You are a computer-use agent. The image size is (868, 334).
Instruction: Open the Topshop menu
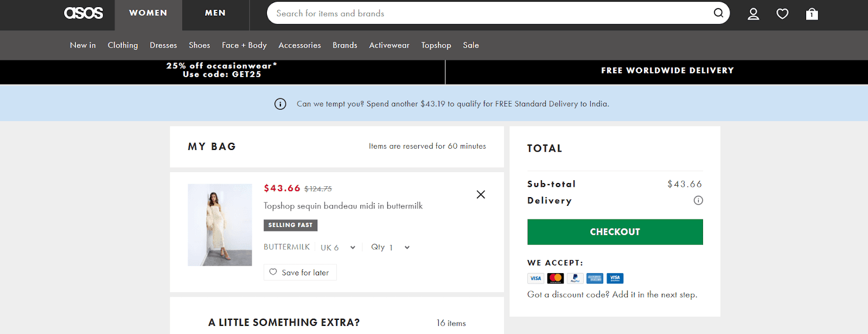[436, 45]
